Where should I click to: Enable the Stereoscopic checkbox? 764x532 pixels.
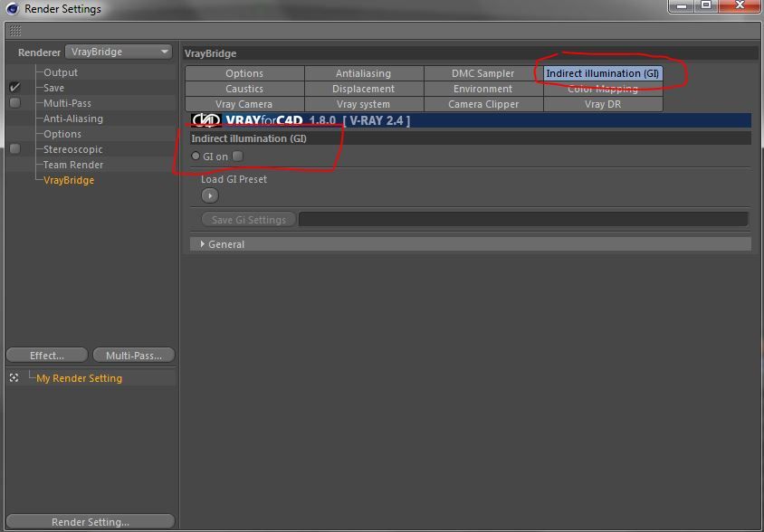tap(15, 149)
